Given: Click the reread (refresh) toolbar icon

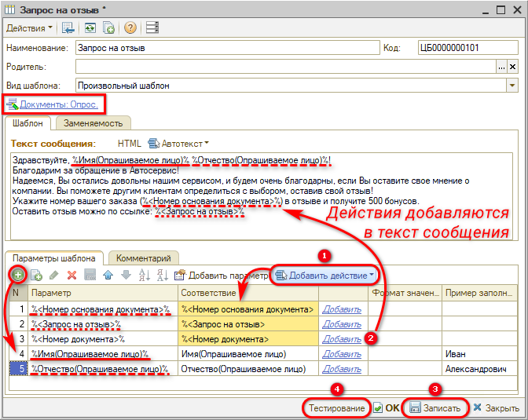Looking at the screenshot, I should 90,28.
